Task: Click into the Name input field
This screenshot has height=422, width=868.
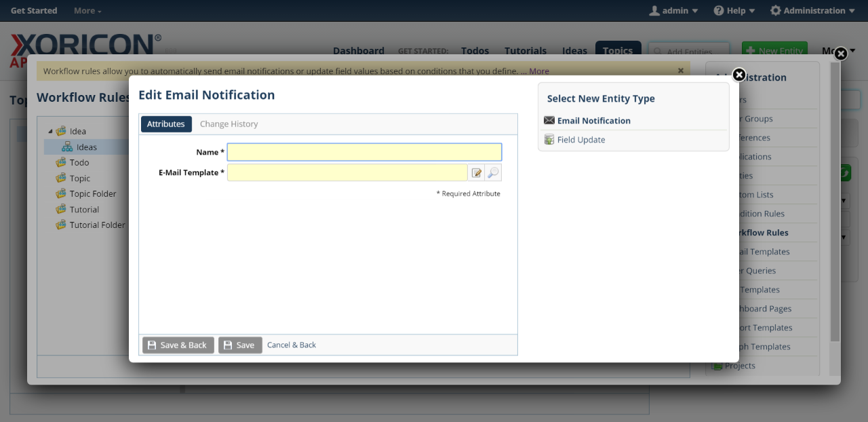Action: pyautogui.click(x=364, y=152)
